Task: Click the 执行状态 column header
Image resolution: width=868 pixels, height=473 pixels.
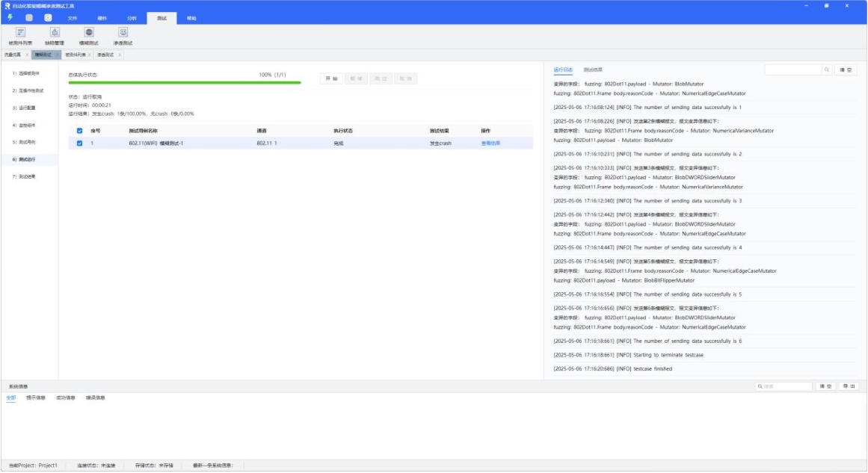Action: [343, 131]
